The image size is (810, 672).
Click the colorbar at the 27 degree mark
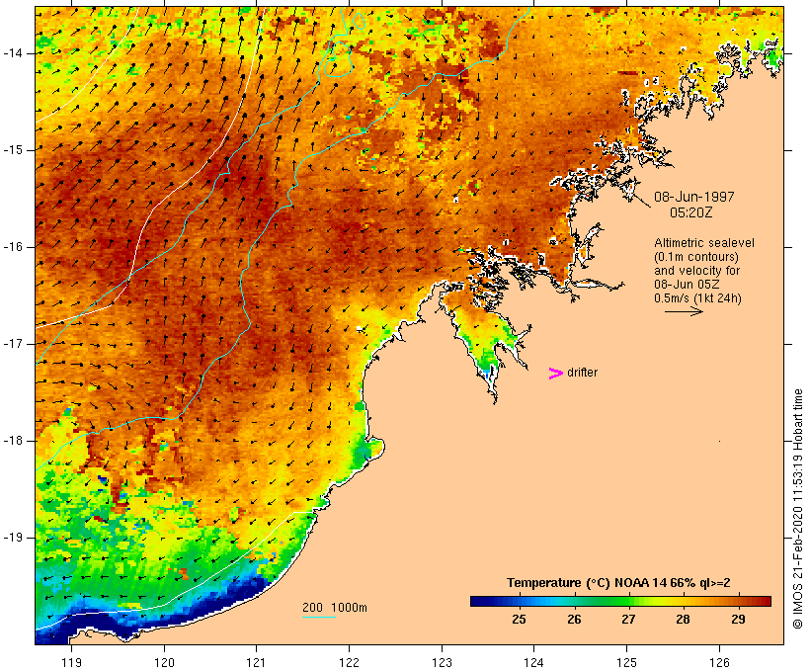click(x=628, y=601)
